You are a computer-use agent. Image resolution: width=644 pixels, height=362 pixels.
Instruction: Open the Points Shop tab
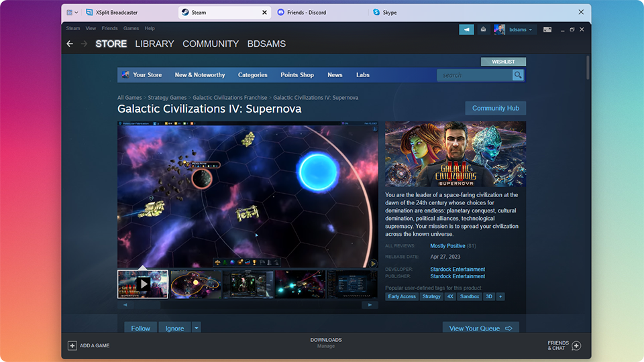point(297,74)
